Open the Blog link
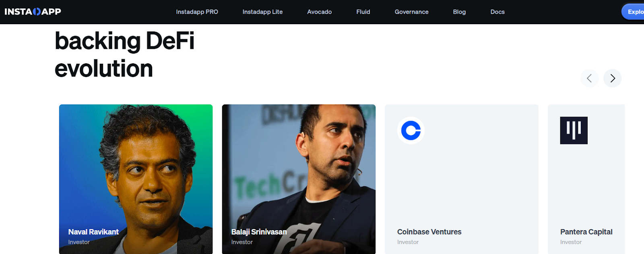The height and width of the screenshot is (254, 644). click(459, 12)
